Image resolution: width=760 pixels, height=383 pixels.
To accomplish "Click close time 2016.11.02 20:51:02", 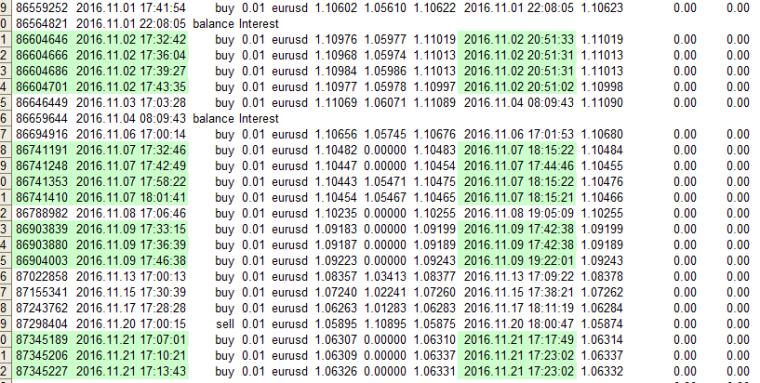I will click(x=519, y=87).
